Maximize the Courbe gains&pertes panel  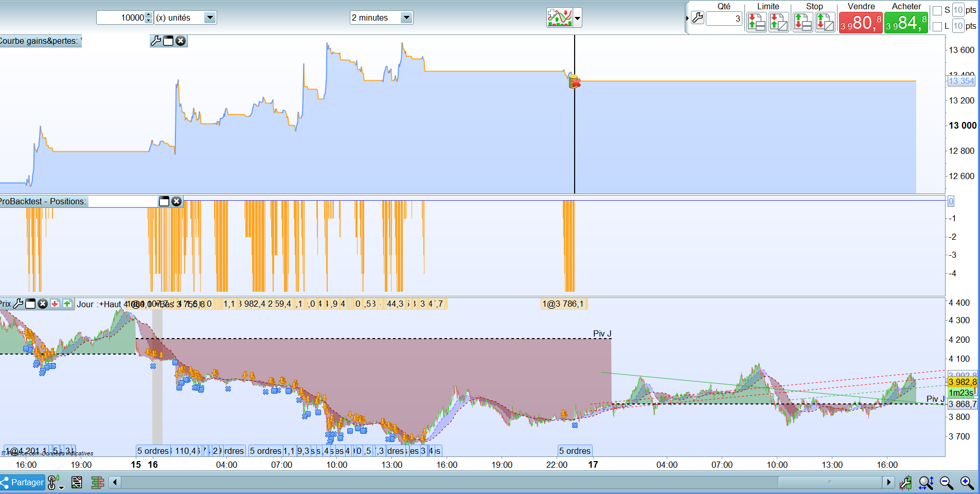click(168, 41)
